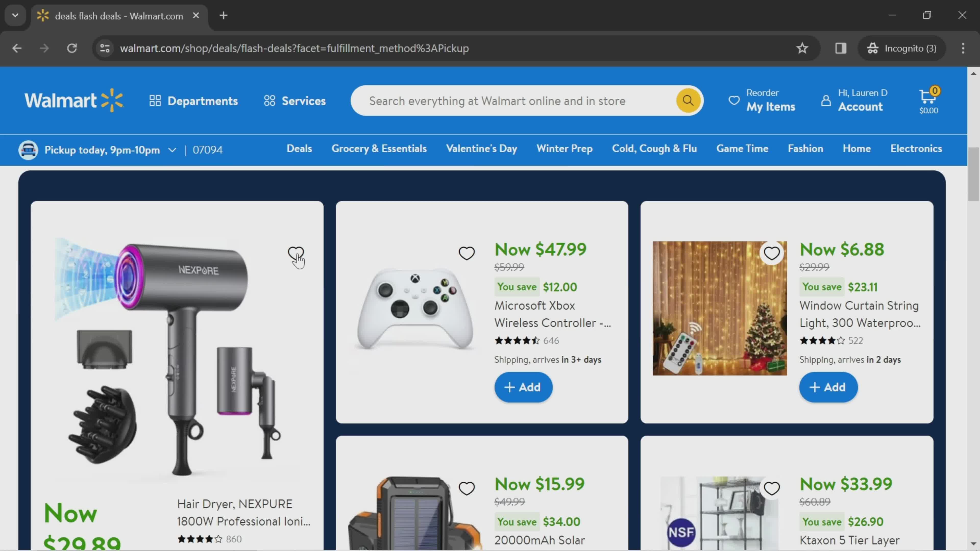Image resolution: width=980 pixels, height=551 pixels.
Task: Click the Now $15.99 price
Action: click(x=539, y=484)
